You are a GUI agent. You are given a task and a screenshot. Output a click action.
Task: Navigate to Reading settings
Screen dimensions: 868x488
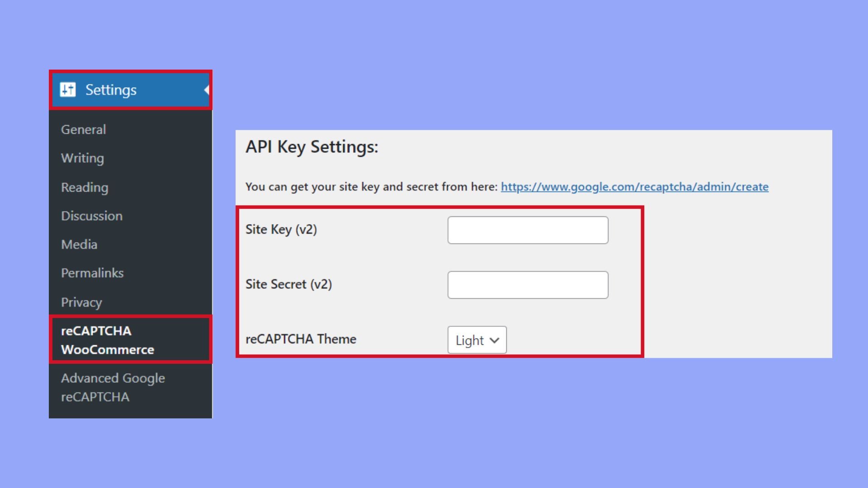coord(84,187)
